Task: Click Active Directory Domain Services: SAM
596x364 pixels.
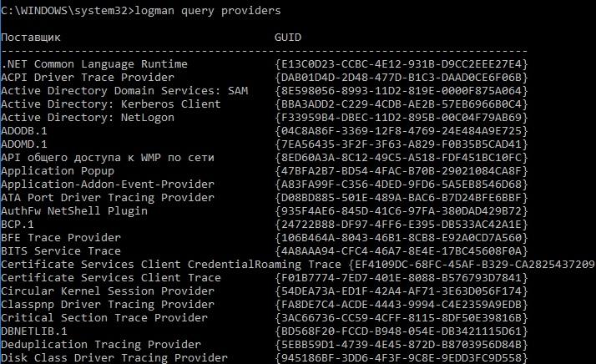Action: [125, 91]
